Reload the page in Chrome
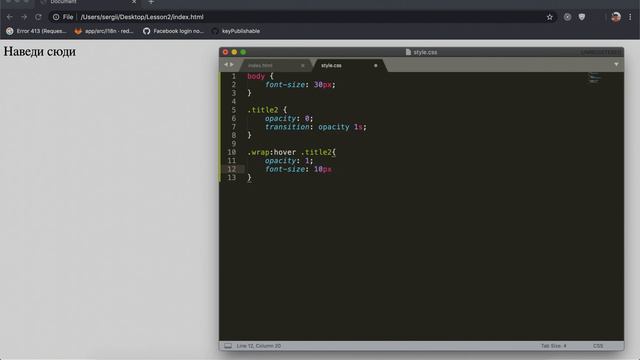 click(38, 17)
